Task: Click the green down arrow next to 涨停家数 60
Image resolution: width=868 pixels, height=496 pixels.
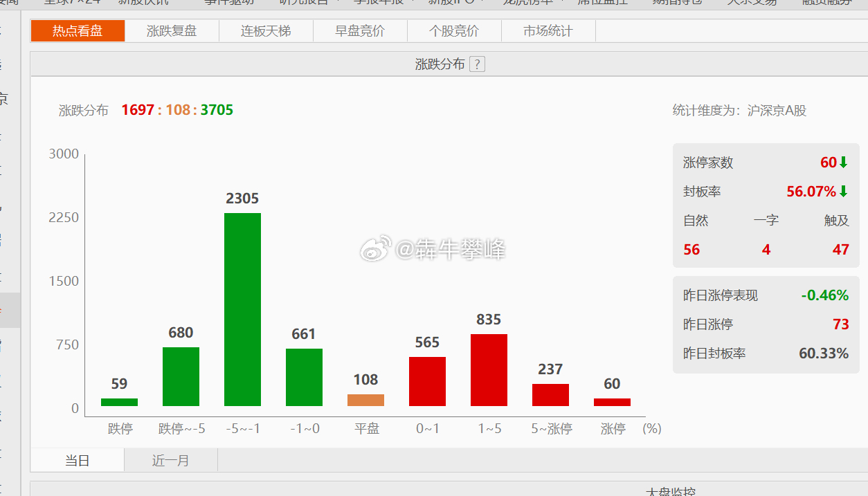Action: pos(843,163)
